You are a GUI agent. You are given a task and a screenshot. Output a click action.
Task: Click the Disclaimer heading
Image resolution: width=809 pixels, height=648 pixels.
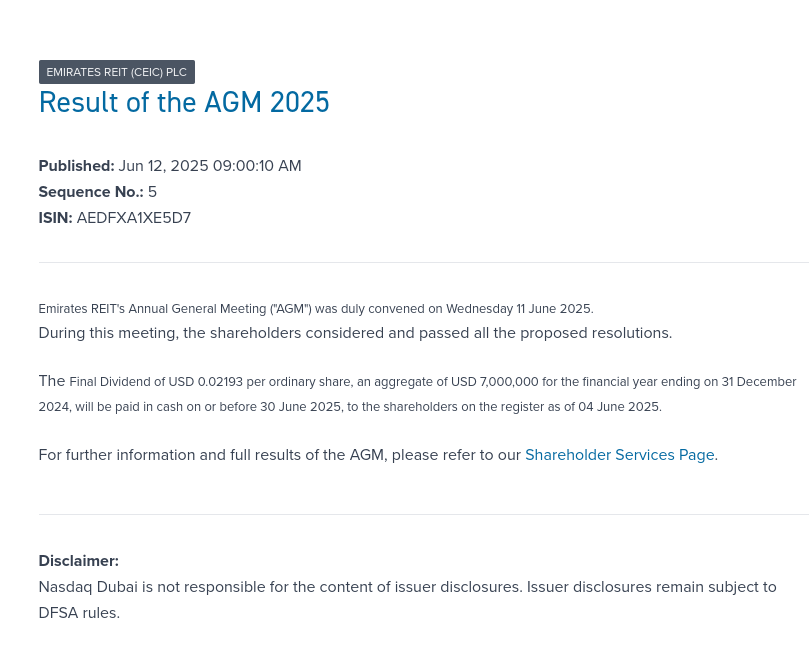[x=78, y=561]
